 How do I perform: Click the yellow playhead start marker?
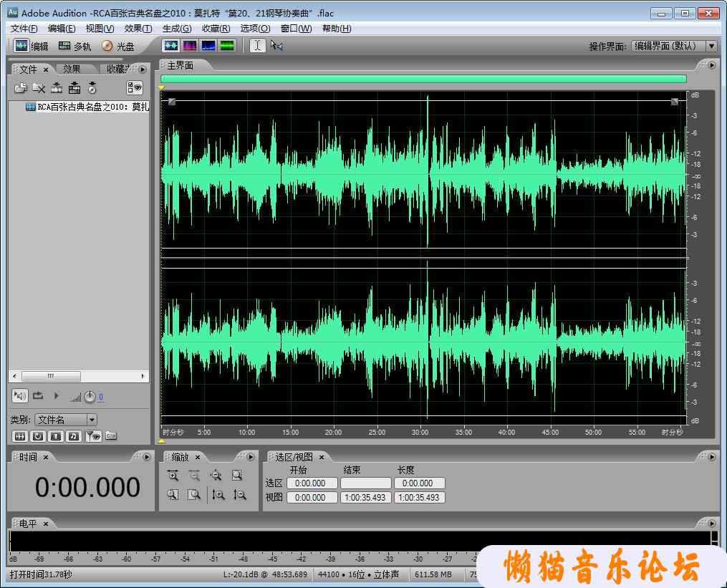click(162, 87)
